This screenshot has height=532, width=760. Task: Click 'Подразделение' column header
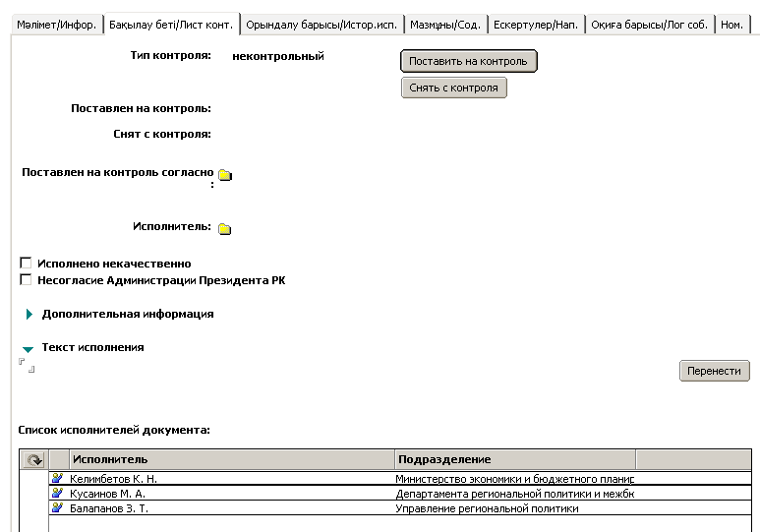click(515, 459)
